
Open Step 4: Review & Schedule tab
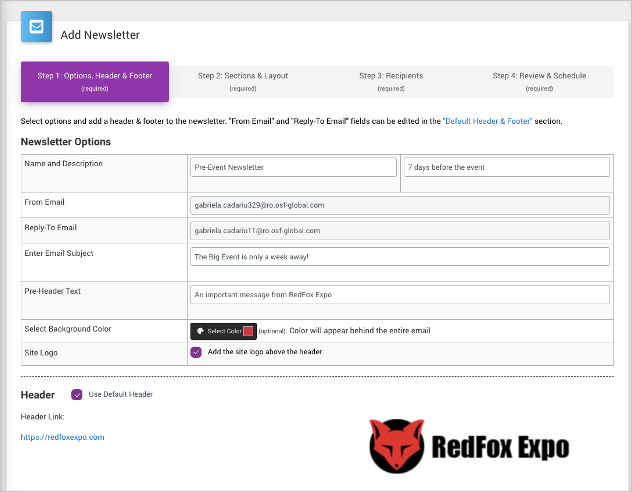tap(539, 81)
